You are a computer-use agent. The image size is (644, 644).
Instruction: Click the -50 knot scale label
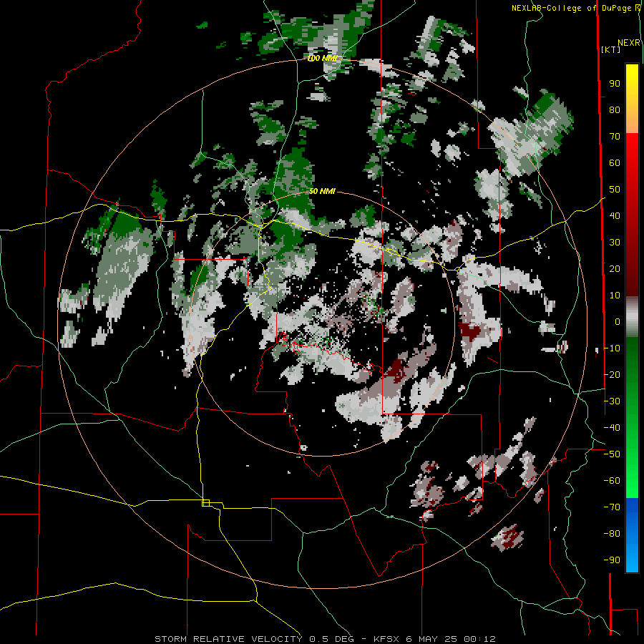tap(612, 454)
